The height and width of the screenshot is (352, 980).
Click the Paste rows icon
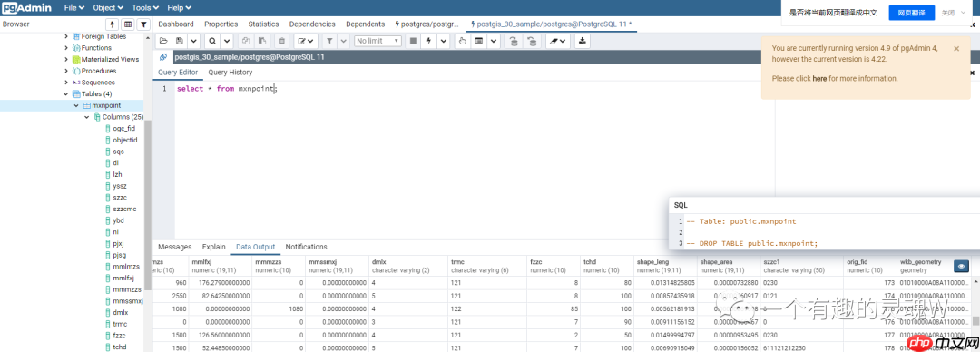click(x=262, y=41)
